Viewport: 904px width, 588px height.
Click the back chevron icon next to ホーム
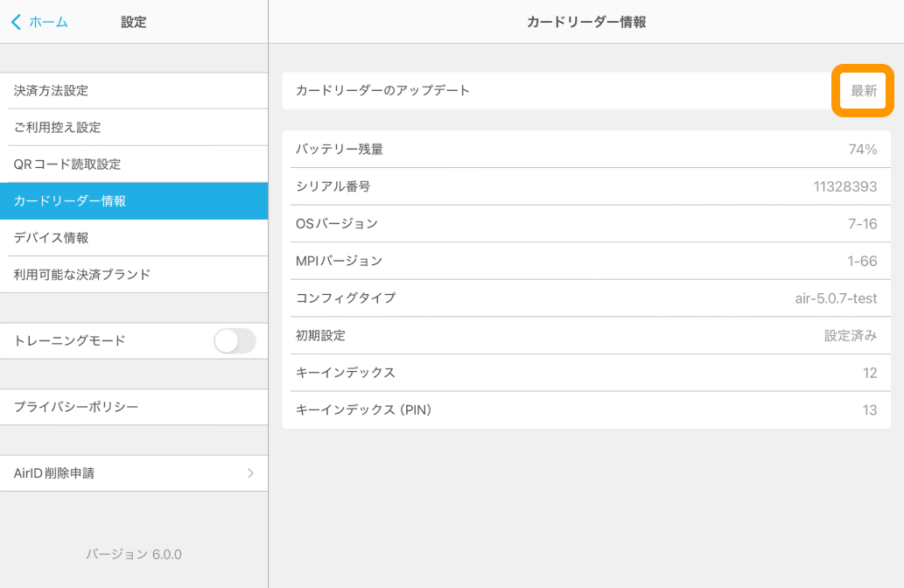(x=14, y=22)
